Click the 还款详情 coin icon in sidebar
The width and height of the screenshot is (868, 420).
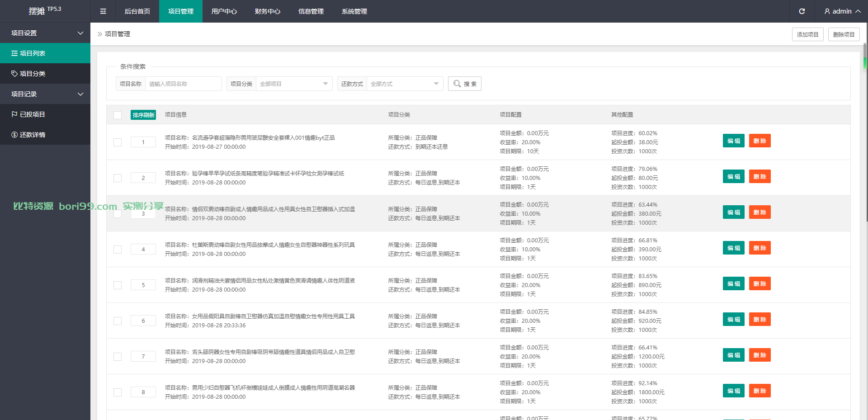coord(14,135)
